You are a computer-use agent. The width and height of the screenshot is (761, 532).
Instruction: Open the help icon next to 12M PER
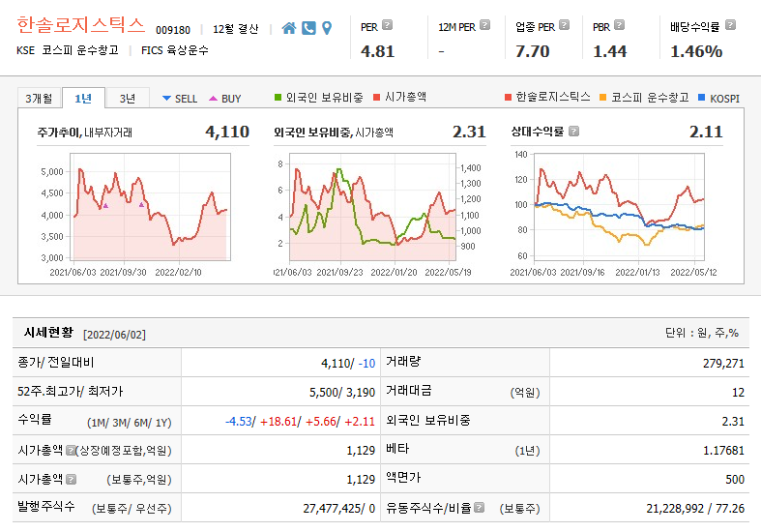coord(484,25)
